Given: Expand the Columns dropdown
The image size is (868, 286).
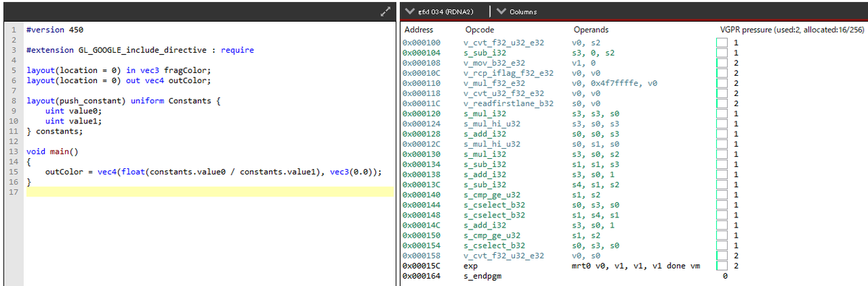Looking at the screenshot, I should [x=517, y=12].
